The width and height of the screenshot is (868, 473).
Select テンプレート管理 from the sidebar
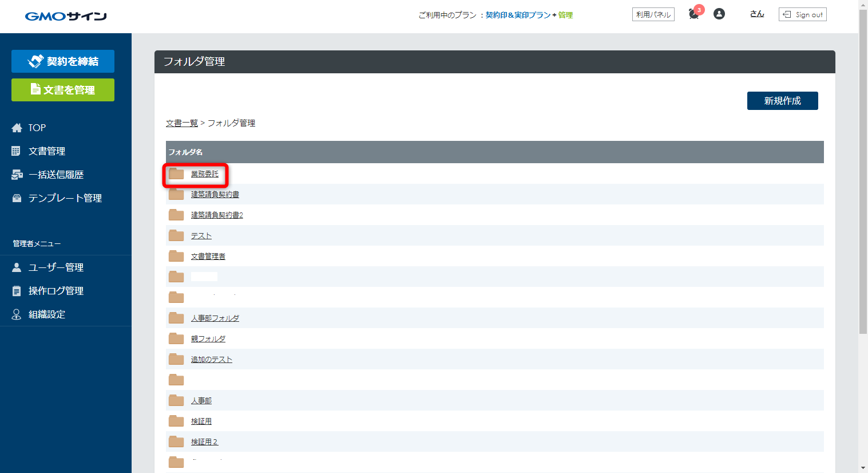pyautogui.click(x=65, y=198)
